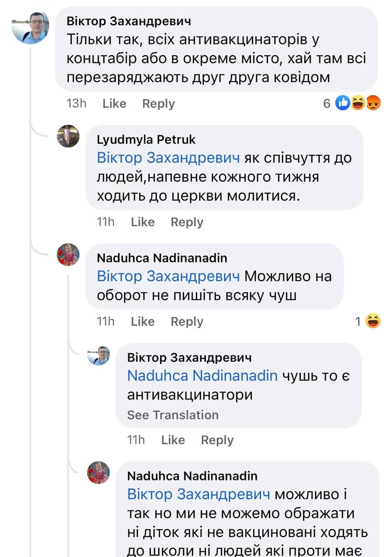Reply to Naduhca Nadinanadin's first comment

tap(187, 322)
